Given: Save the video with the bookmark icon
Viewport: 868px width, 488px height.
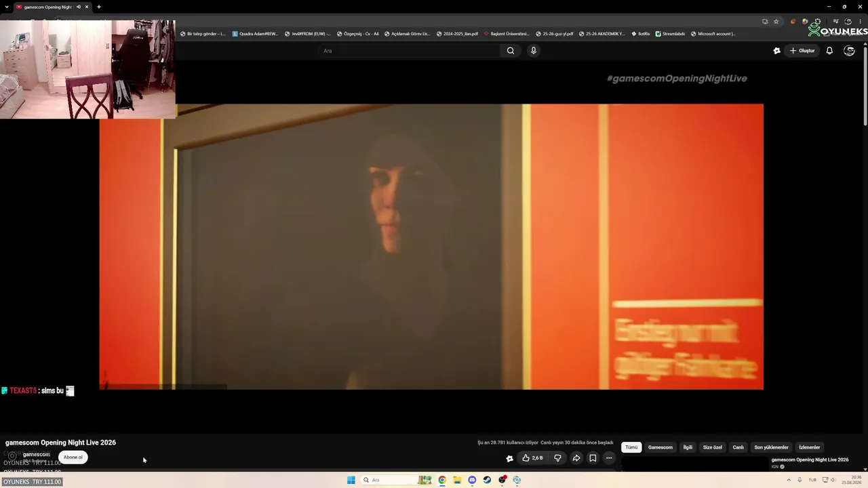Looking at the screenshot, I should [593, 458].
